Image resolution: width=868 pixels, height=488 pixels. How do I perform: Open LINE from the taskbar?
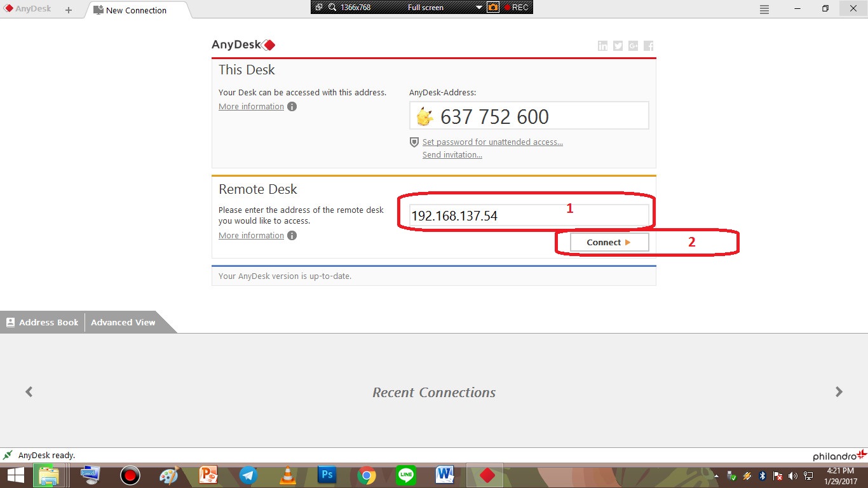[x=406, y=475]
